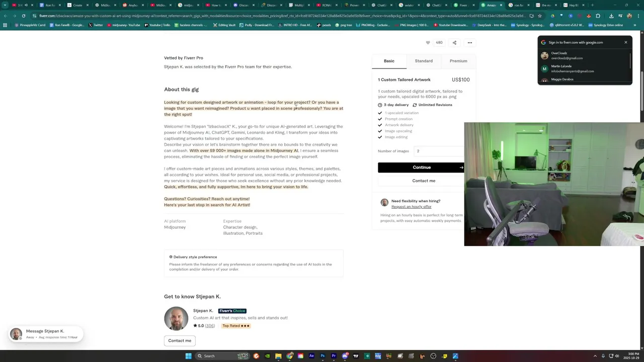Open After Effects from the taskbar

pyautogui.click(x=311, y=356)
